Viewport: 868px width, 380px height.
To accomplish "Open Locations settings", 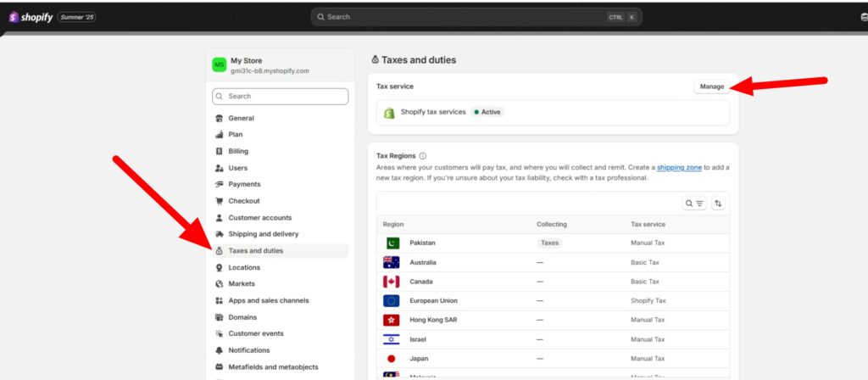I will click(280, 267).
